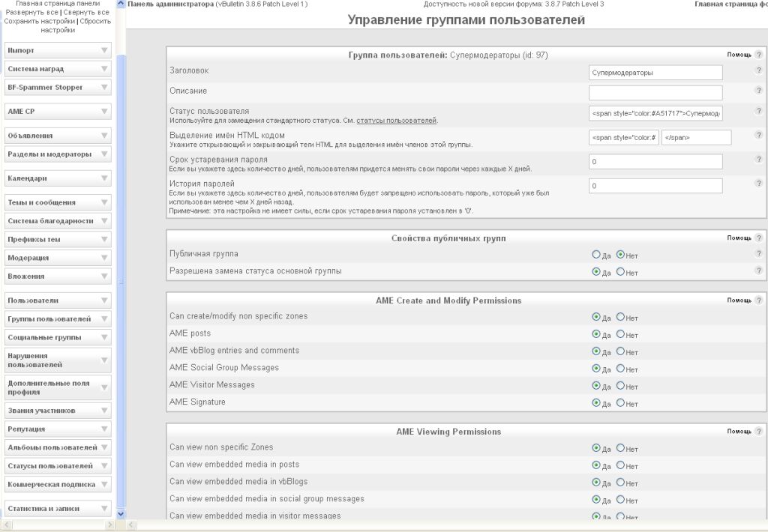Click left panel vertical scrollbar thumb

pyautogui.click(x=121, y=282)
